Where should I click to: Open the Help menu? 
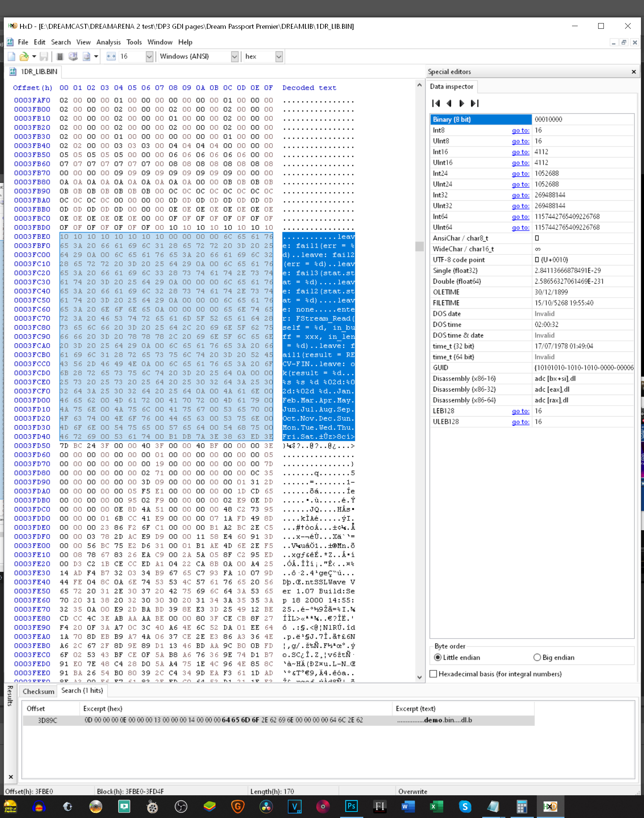click(x=185, y=42)
